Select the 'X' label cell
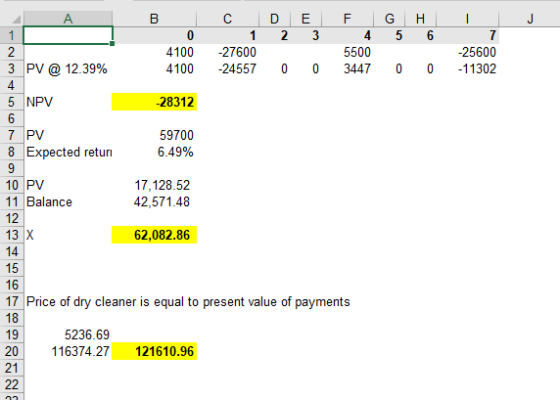The image size is (560, 400). (x=68, y=235)
